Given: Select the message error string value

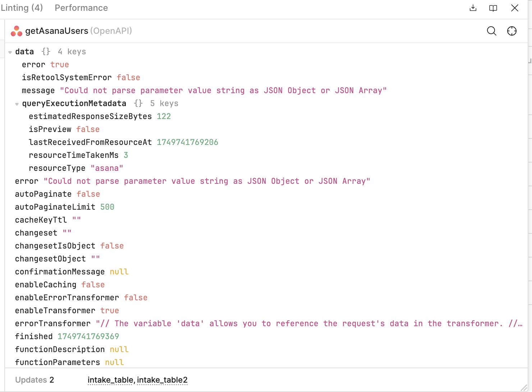Looking at the screenshot, I should 223,91.
